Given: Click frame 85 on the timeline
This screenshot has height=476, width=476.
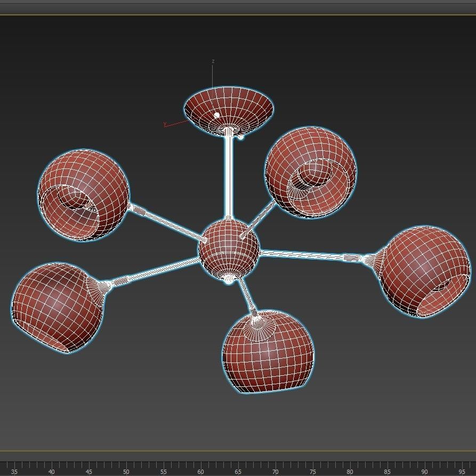Looking at the screenshot, I should tap(387, 472).
